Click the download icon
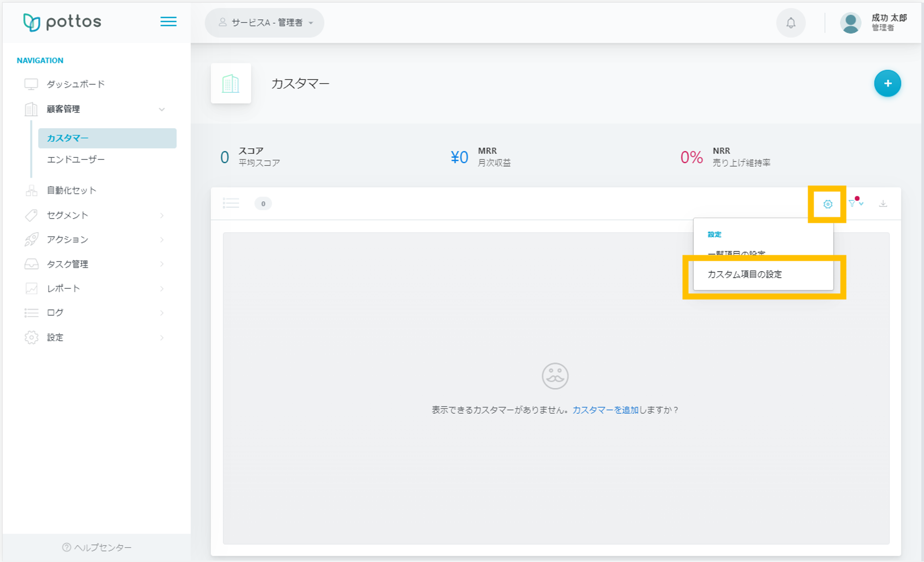 (883, 203)
